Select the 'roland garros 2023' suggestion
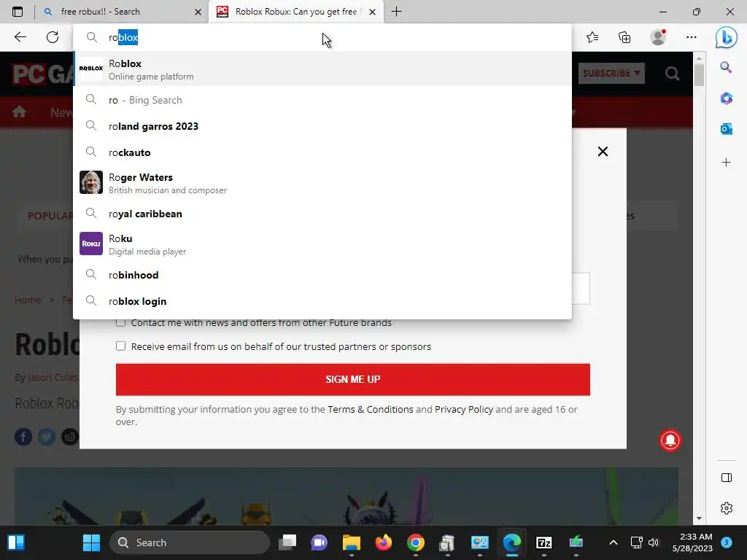 322,126
